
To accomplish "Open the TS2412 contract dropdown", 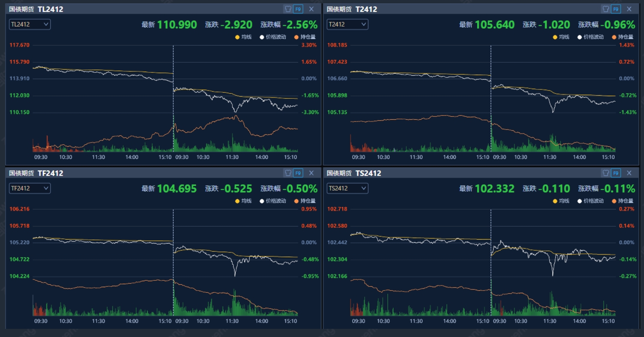I will coord(347,188).
